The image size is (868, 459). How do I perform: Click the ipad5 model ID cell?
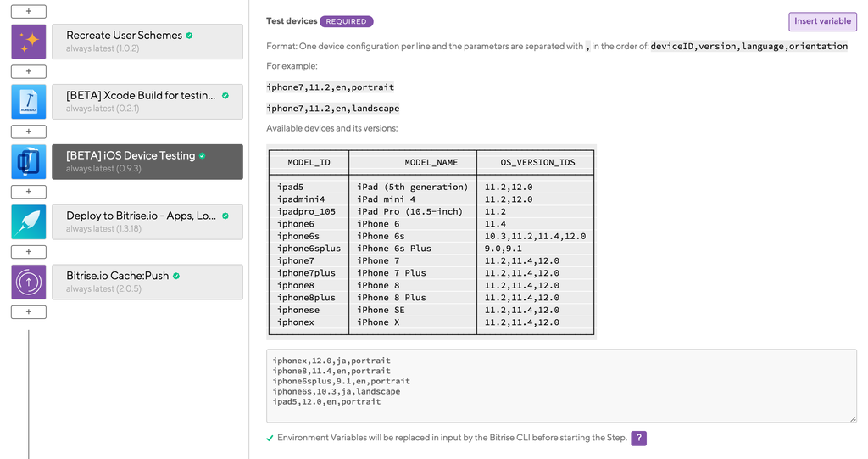point(291,187)
